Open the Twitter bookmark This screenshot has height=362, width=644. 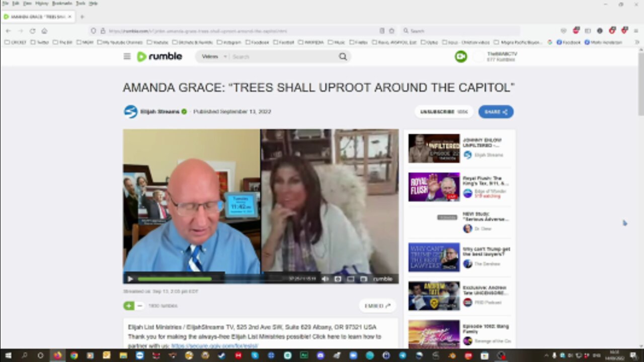tap(40, 43)
